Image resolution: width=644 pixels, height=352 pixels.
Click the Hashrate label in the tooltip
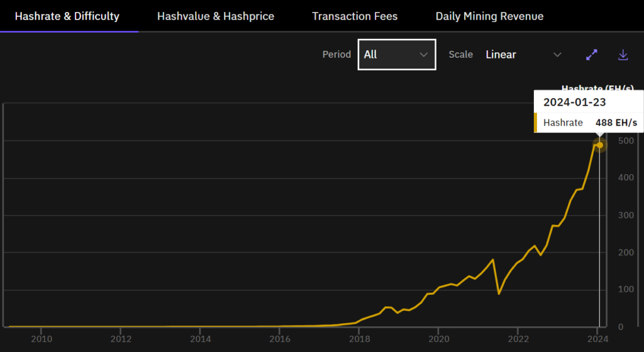point(563,123)
